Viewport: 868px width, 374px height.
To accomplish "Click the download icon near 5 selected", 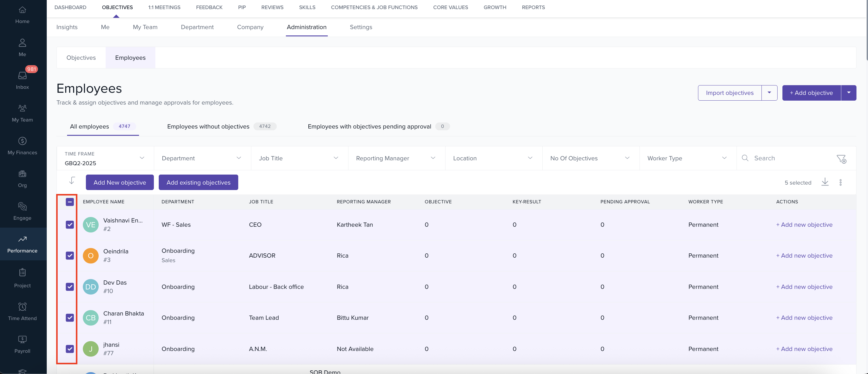I will pyautogui.click(x=825, y=182).
